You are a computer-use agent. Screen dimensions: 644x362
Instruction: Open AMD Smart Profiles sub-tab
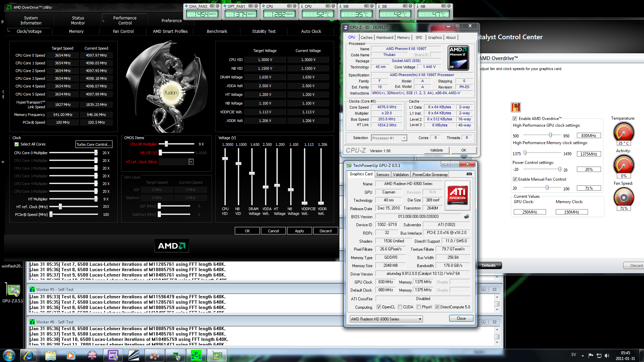pos(170,32)
